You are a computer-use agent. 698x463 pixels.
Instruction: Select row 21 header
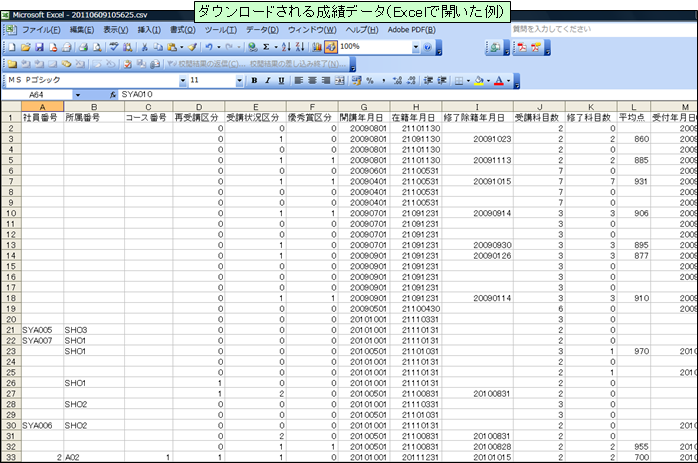click(11, 330)
